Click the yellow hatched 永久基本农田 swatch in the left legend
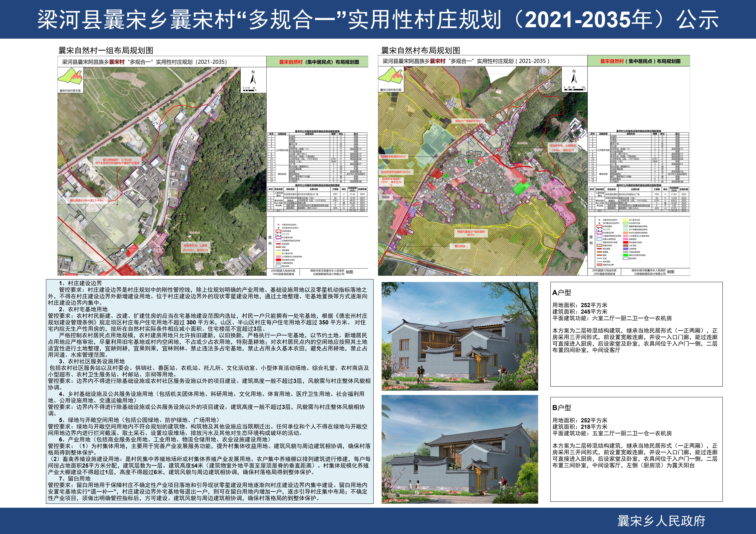This screenshot has height=534, width=756. click(x=279, y=254)
